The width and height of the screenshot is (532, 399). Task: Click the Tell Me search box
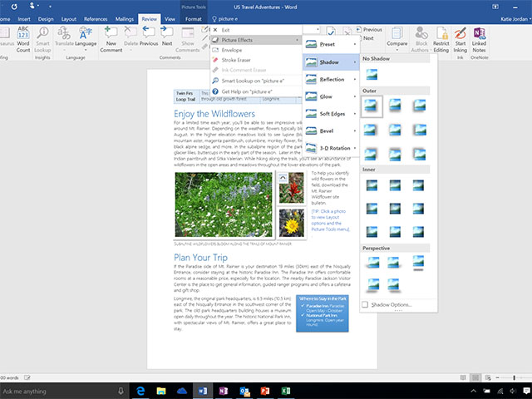point(225,19)
